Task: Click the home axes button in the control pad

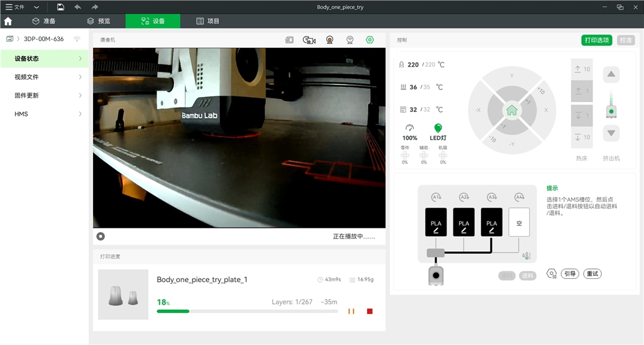Action: pyautogui.click(x=511, y=110)
